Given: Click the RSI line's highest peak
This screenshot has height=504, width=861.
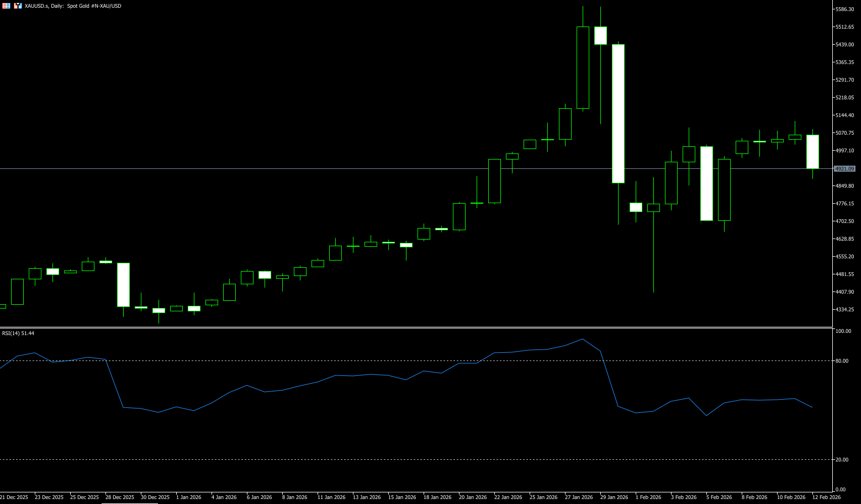Looking at the screenshot, I should (583, 339).
